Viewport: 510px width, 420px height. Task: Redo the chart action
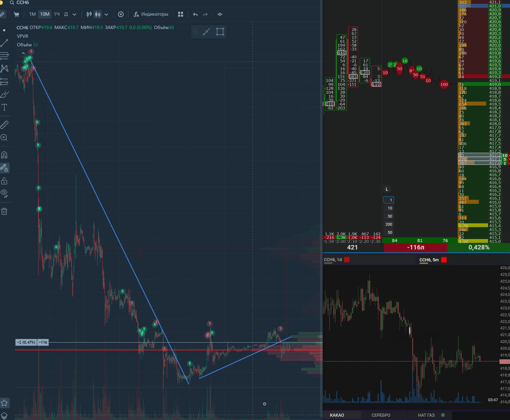pyautogui.click(x=205, y=15)
